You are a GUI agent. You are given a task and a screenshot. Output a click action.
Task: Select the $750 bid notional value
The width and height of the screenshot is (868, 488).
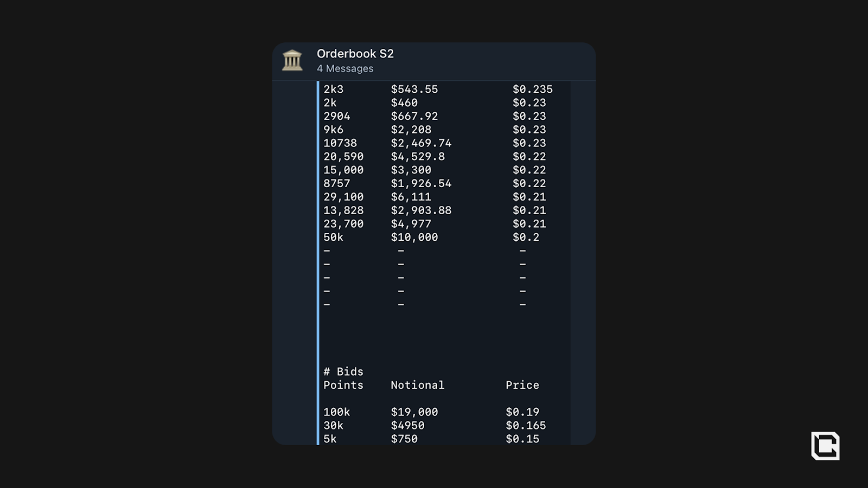404,439
